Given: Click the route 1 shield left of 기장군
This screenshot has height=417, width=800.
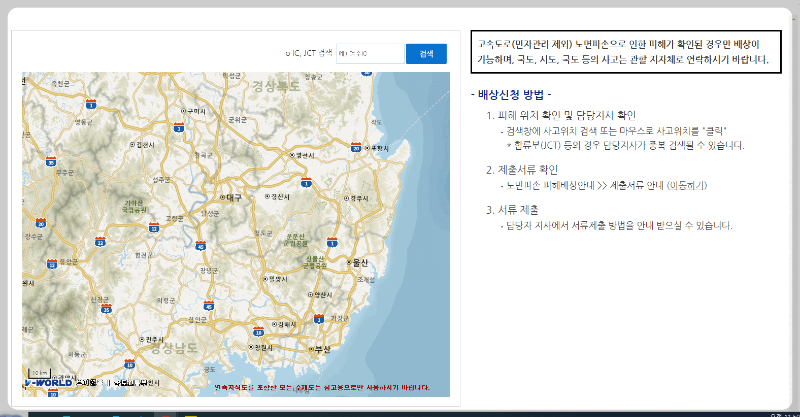Looking at the screenshot, I should [319, 319].
